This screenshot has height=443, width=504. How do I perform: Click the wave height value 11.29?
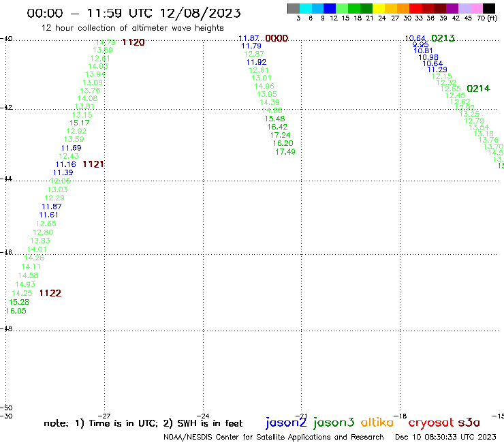437,70
